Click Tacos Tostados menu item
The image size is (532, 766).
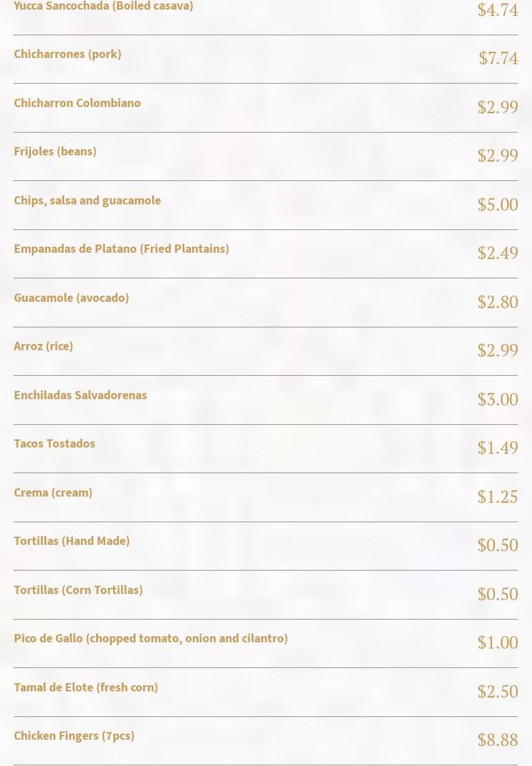pyautogui.click(x=55, y=443)
